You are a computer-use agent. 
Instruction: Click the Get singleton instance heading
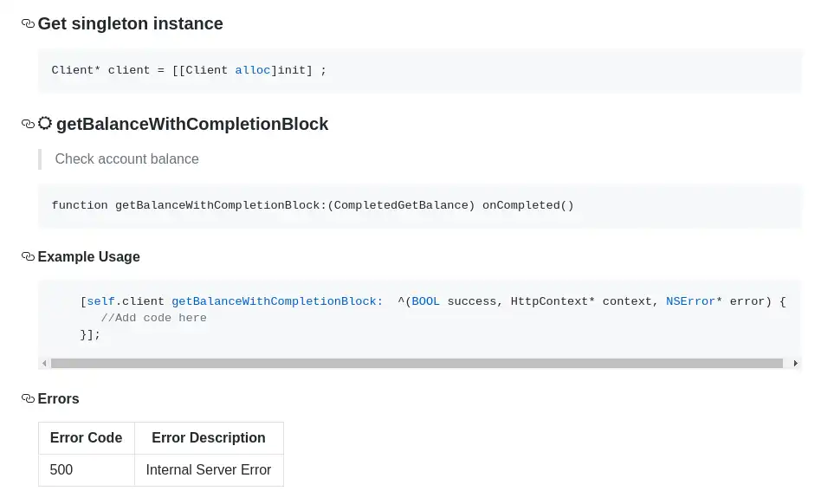[130, 24]
